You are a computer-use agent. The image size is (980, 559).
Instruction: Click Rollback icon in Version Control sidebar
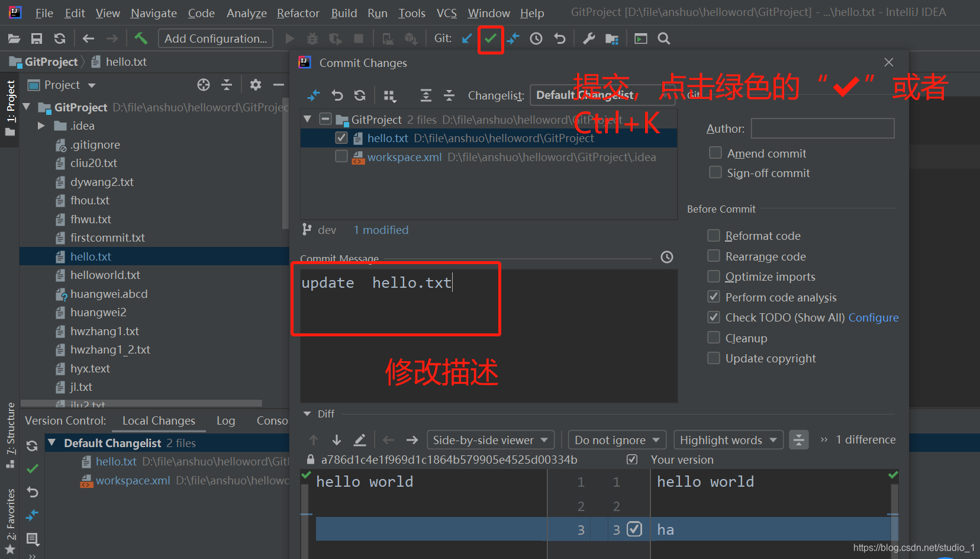tap(33, 492)
